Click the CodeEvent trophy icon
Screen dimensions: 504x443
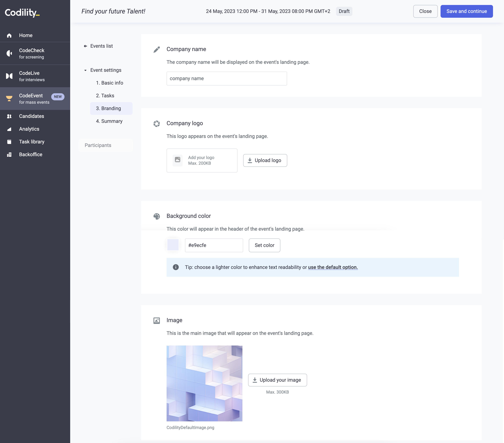point(9,98)
